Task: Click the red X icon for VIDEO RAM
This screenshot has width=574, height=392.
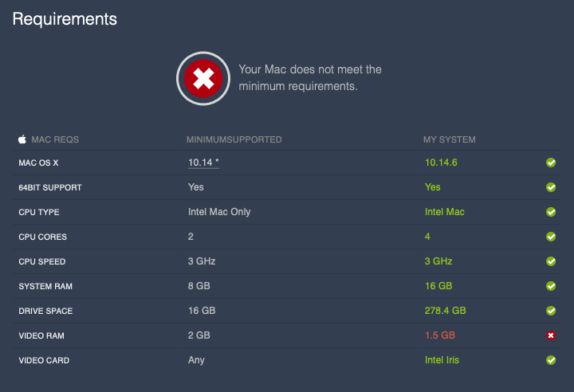Action: (550, 335)
